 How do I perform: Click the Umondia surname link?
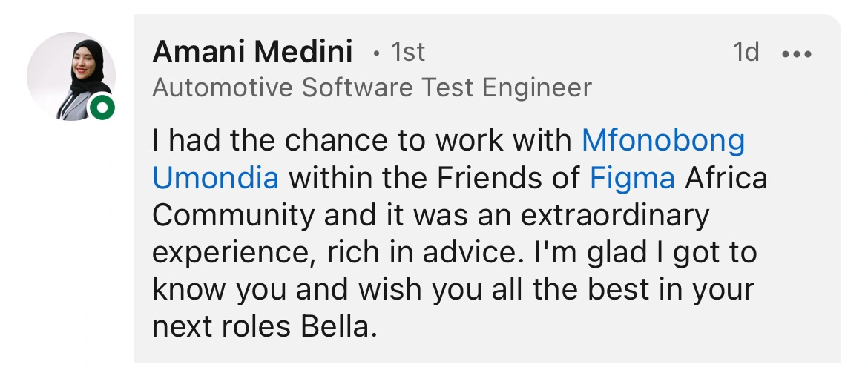pyautogui.click(x=216, y=179)
